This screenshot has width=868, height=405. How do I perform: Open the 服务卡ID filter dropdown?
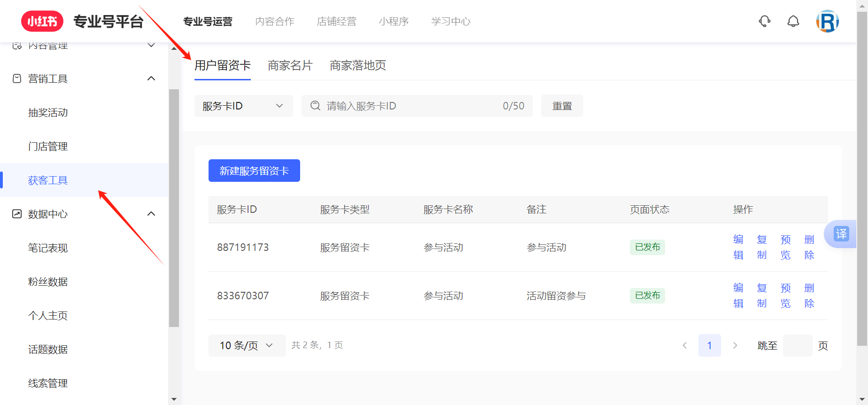243,106
